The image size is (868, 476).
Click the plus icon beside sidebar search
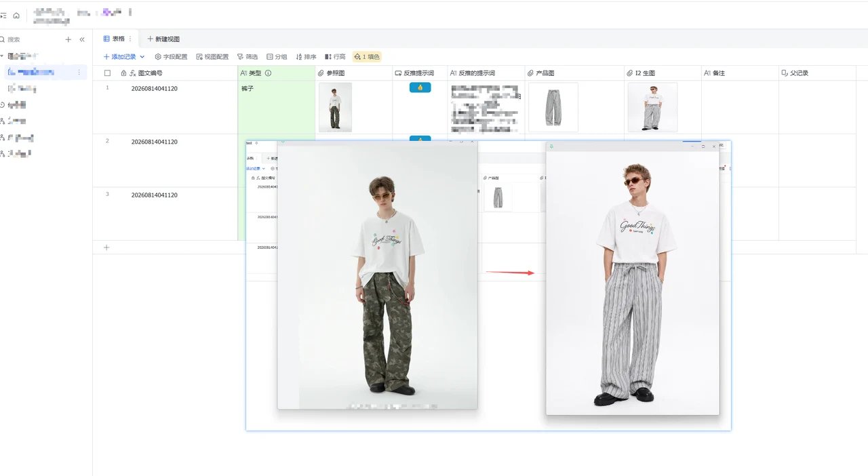[x=68, y=40]
